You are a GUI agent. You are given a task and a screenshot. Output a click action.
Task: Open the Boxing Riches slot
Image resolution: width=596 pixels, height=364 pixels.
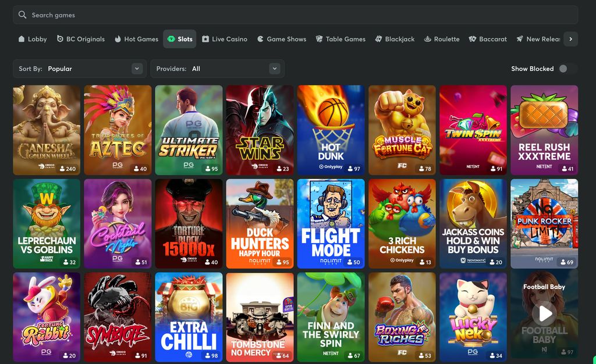[402, 317]
